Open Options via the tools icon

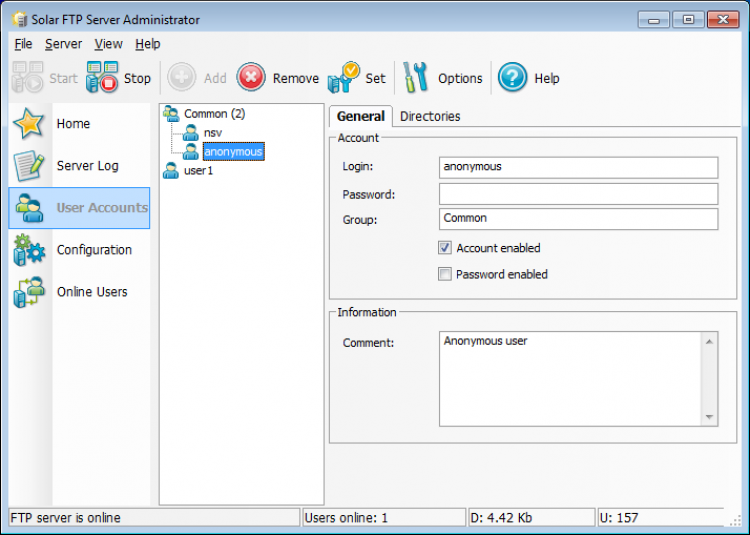[415, 77]
